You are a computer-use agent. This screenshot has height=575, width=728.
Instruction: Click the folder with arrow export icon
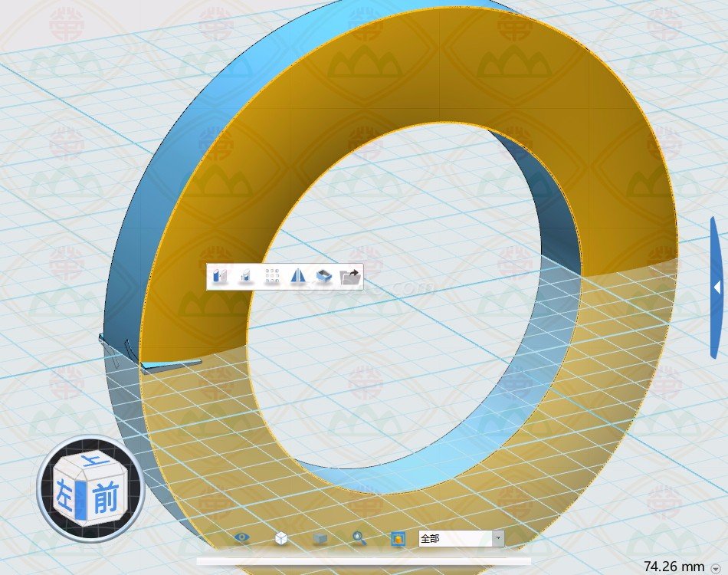pyautogui.click(x=350, y=276)
